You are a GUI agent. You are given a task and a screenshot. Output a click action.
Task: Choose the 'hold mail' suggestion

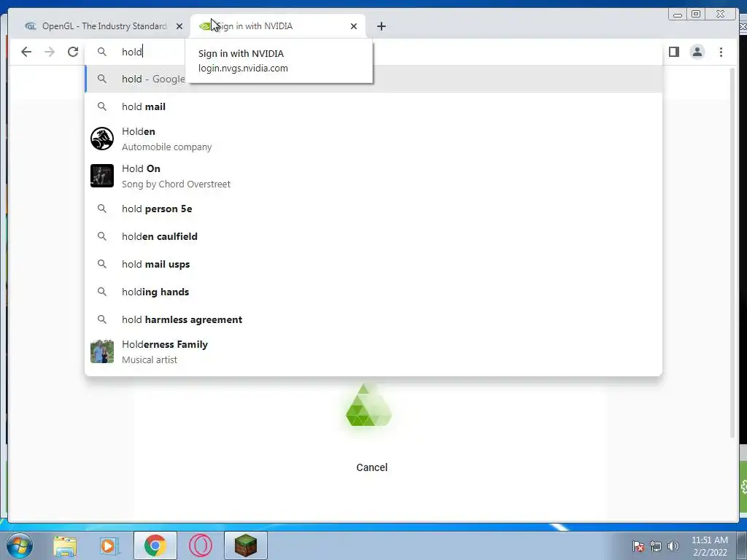[x=373, y=106]
